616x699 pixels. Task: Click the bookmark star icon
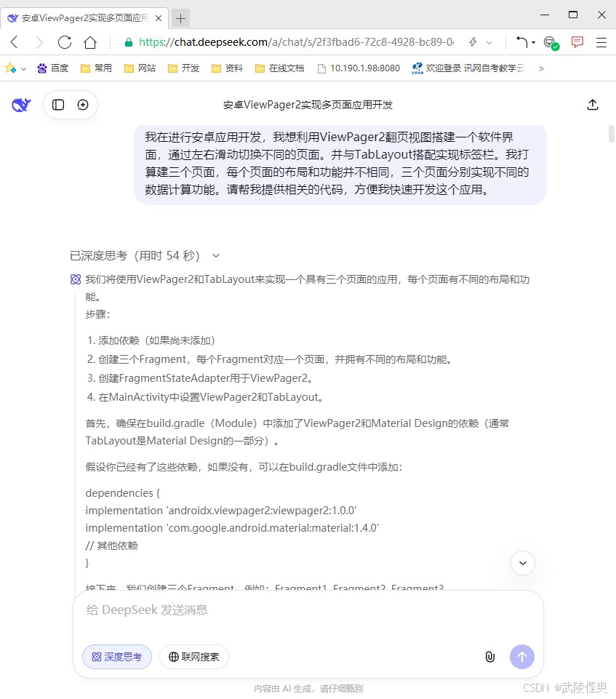9,68
